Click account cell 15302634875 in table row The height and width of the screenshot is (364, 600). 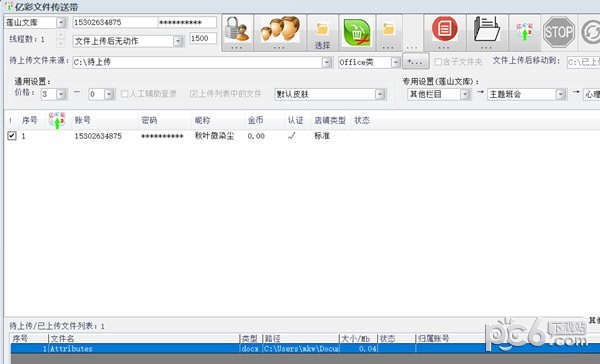tap(98, 136)
